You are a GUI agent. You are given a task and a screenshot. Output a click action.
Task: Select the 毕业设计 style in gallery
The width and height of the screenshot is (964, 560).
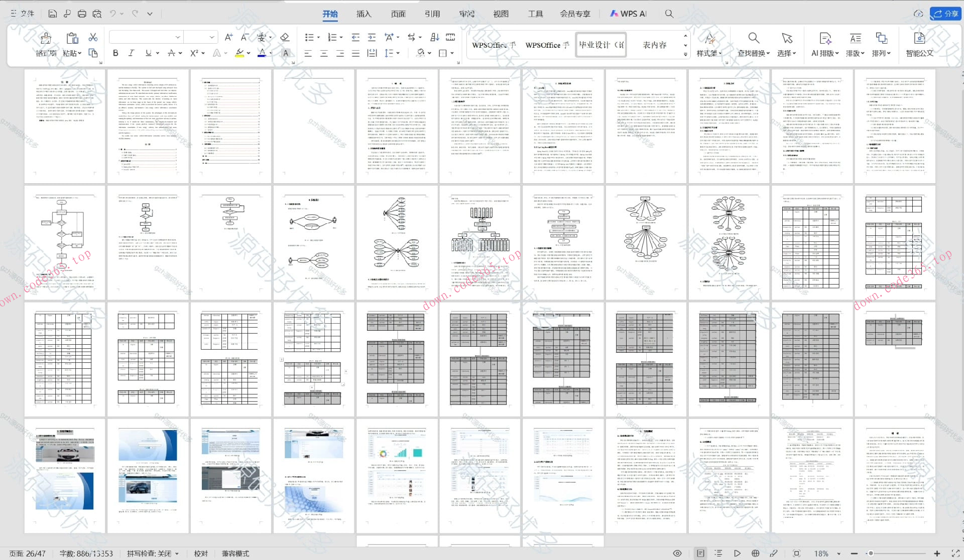click(601, 45)
